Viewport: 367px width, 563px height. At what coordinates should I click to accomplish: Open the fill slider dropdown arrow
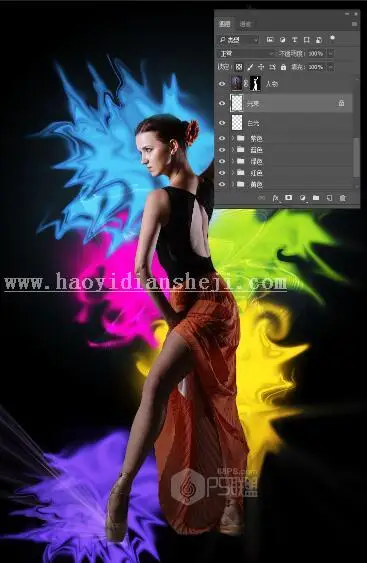tap(330, 67)
